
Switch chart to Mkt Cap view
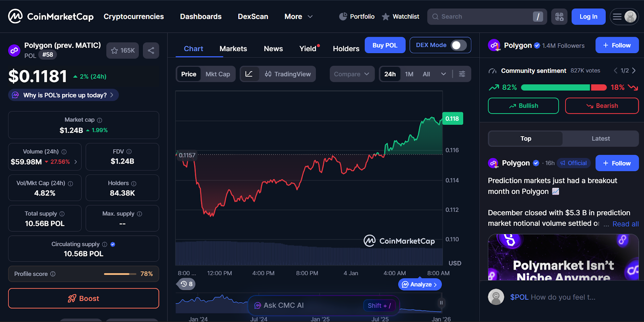point(218,74)
